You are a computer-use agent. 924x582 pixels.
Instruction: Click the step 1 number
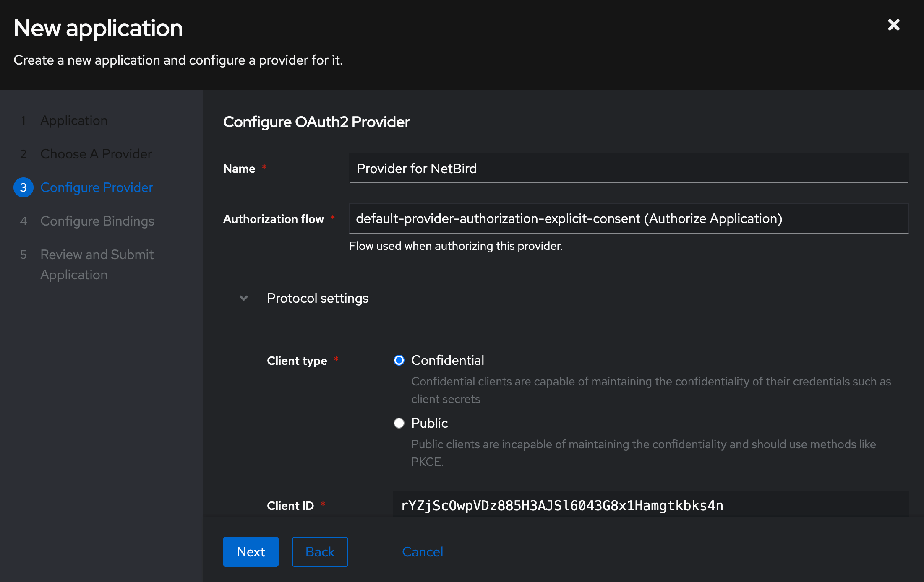click(x=23, y=120)
